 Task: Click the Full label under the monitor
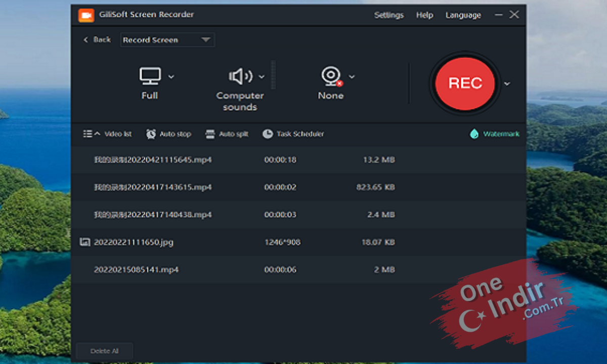pos(150,96)
